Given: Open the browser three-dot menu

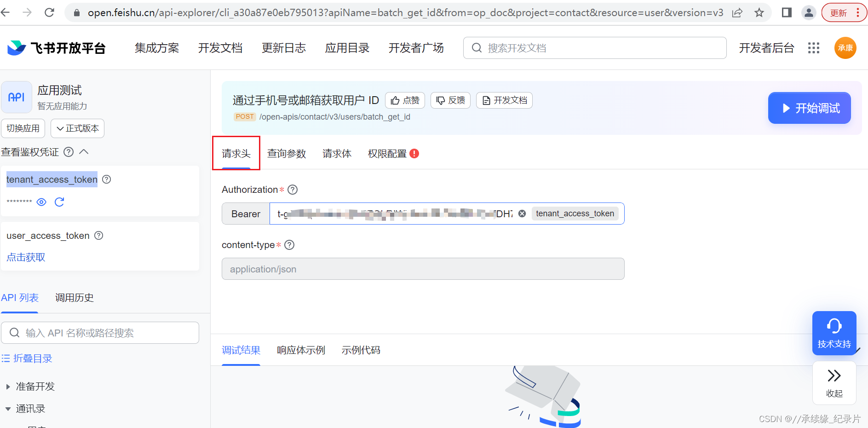Looking at the screenshot, I should [x=858, y=13].
